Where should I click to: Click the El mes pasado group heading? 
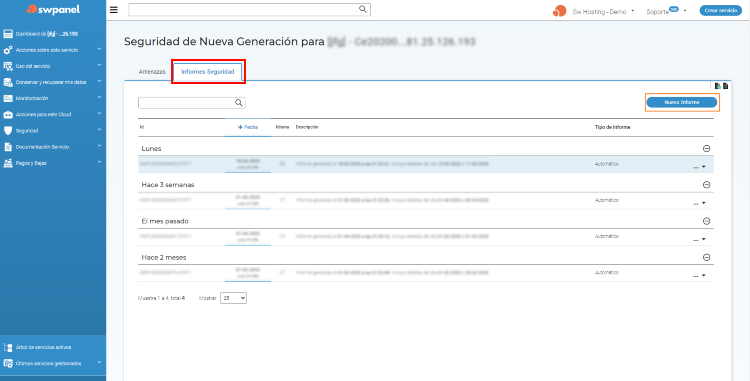tap(165, 221)
